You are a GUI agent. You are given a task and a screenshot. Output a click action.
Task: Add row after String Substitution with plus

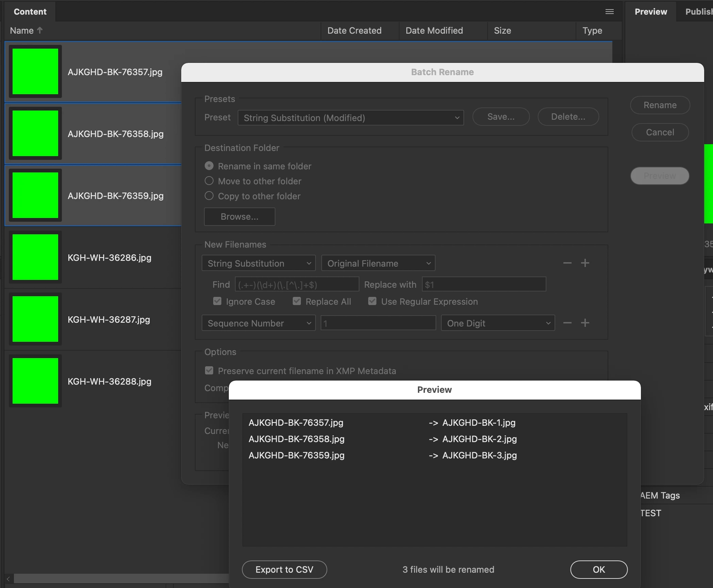585,263
